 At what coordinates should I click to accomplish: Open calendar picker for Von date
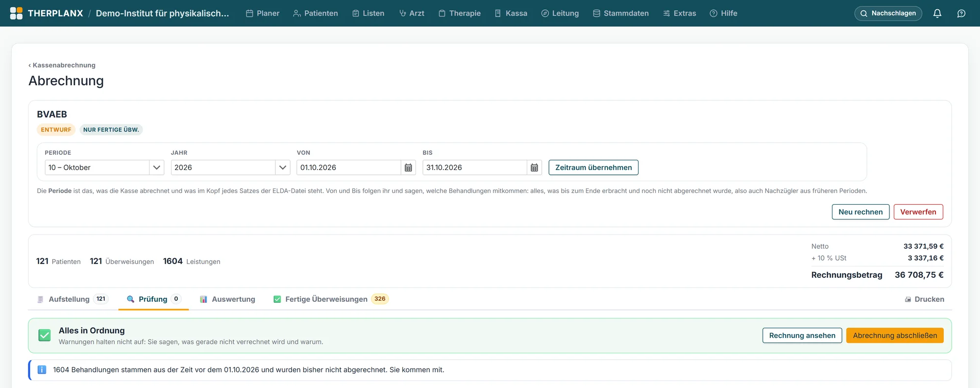(x=408, y=168)
